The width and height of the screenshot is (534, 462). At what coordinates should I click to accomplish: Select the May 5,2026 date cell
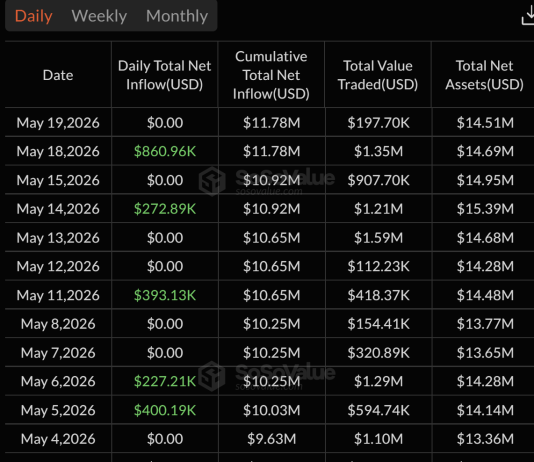tap(58, 410)
